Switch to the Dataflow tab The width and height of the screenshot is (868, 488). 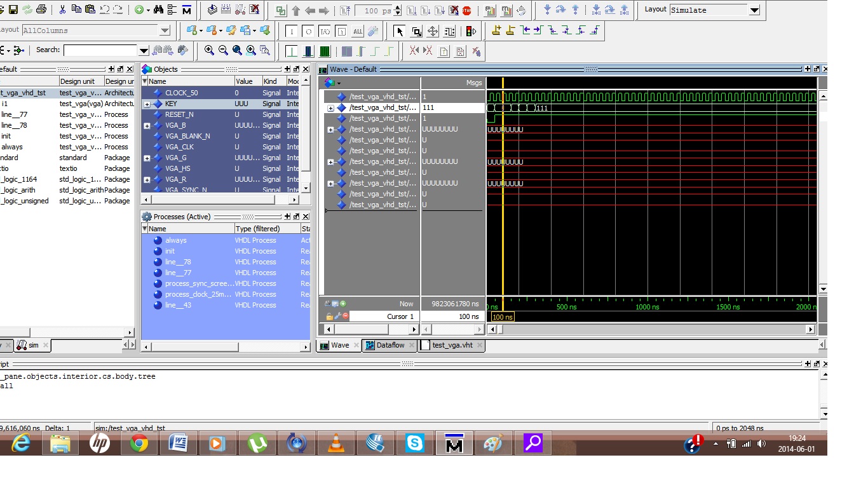[x=390, y=345]
